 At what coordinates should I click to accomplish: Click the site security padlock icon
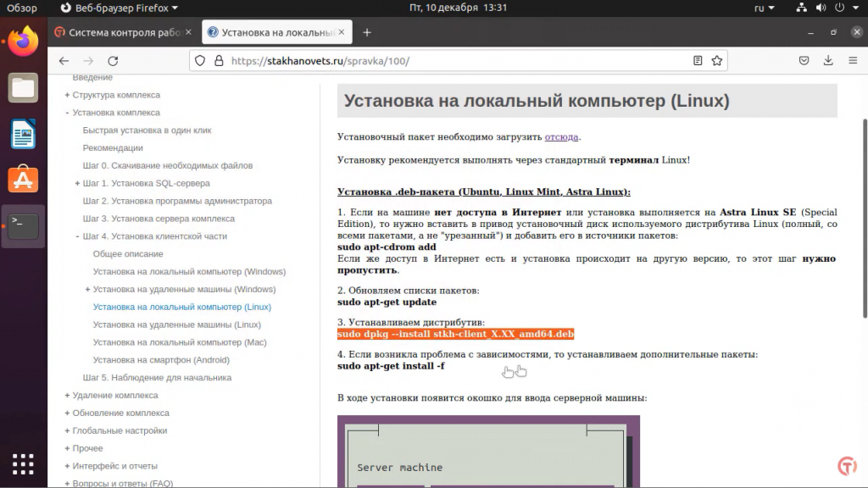point(219,61)
